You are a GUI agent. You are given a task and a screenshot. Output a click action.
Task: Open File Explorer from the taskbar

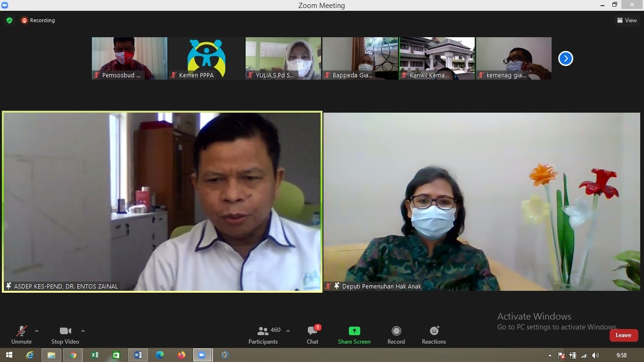[x=51, y=355]
